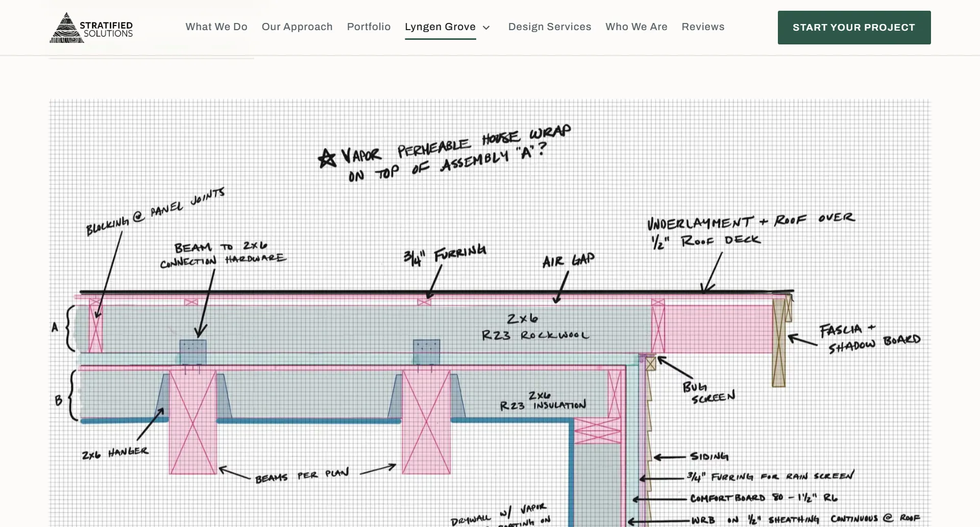Click the Stratified Solutions logo

(x=91, y=28)
